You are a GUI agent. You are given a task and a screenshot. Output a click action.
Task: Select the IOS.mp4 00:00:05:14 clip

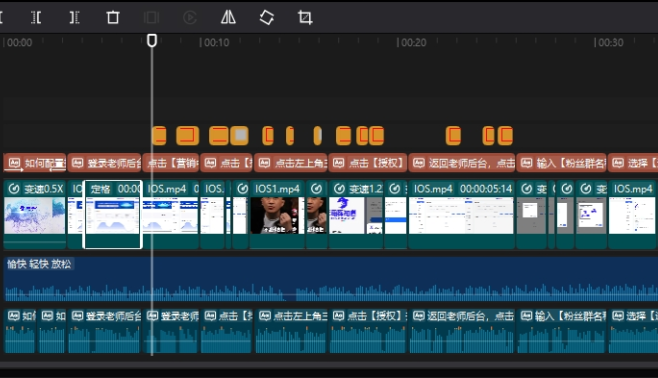coord(461,214)
